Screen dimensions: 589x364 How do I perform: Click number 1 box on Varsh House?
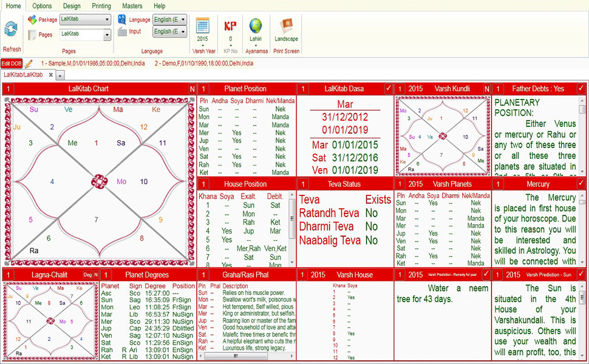pos(302,275)
